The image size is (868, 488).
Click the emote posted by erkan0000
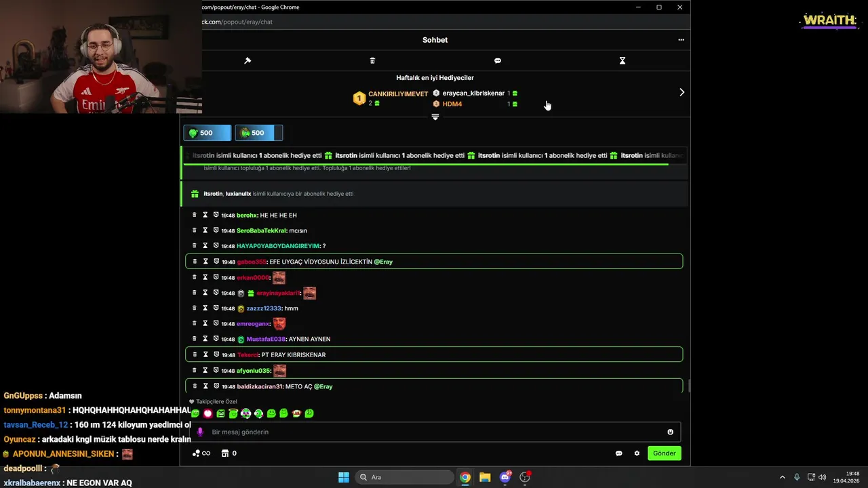click(279, 277)
